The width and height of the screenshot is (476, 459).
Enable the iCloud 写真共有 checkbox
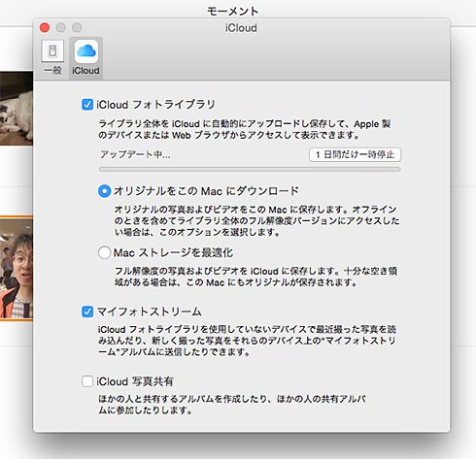click(x=87, y=381)
